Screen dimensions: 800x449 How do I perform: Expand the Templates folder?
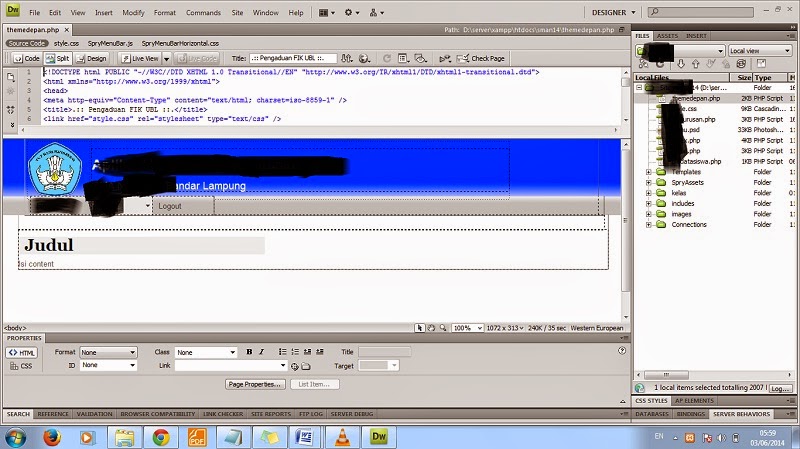pos(648,172)
